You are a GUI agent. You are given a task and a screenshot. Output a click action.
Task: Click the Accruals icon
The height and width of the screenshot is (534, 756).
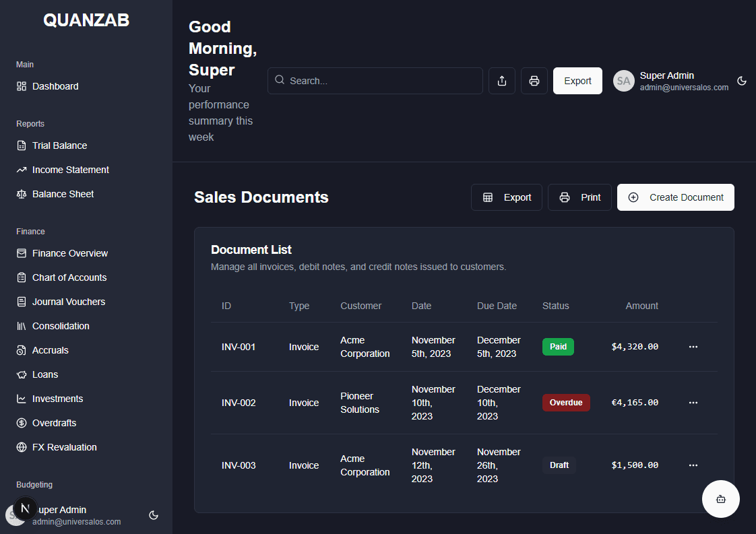coord(21,350)
